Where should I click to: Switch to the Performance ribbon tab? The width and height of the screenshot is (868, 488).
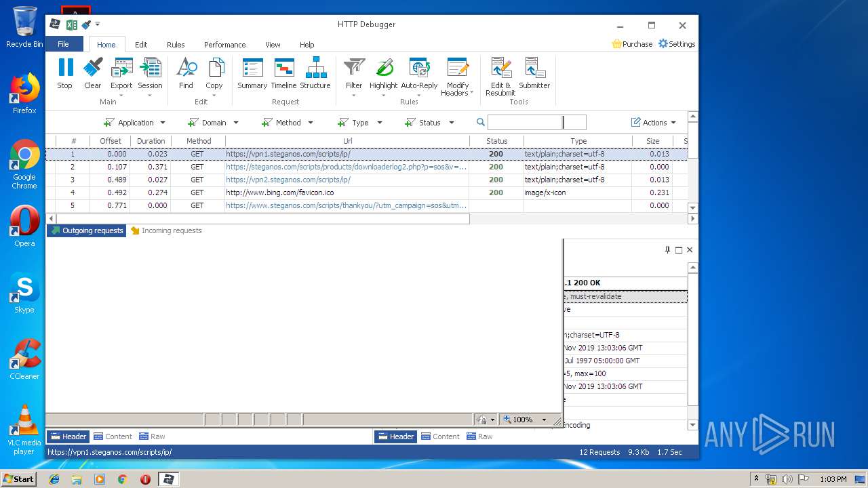[x=224, y=45]
